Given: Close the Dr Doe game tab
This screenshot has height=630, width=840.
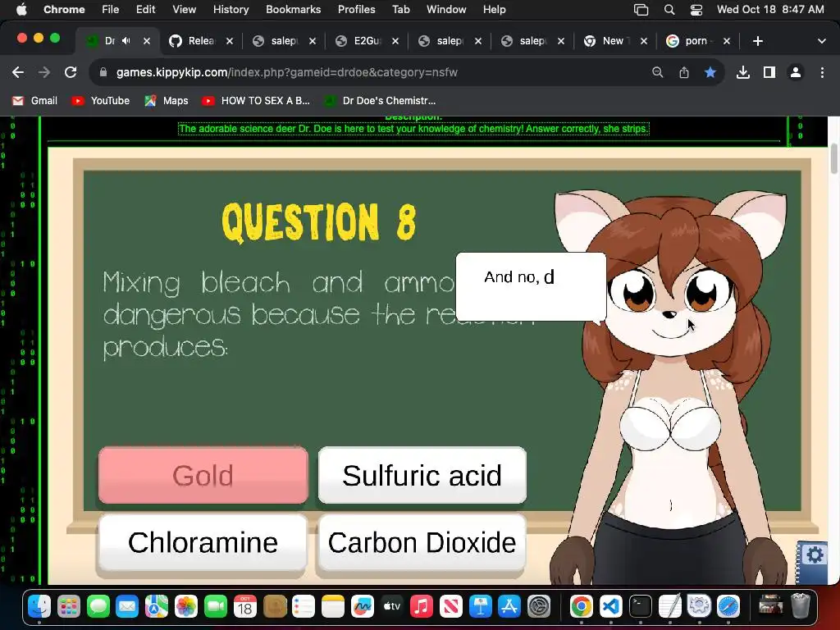Looking at the screenshot, I should pyautogui.click(x=147, y=41).
